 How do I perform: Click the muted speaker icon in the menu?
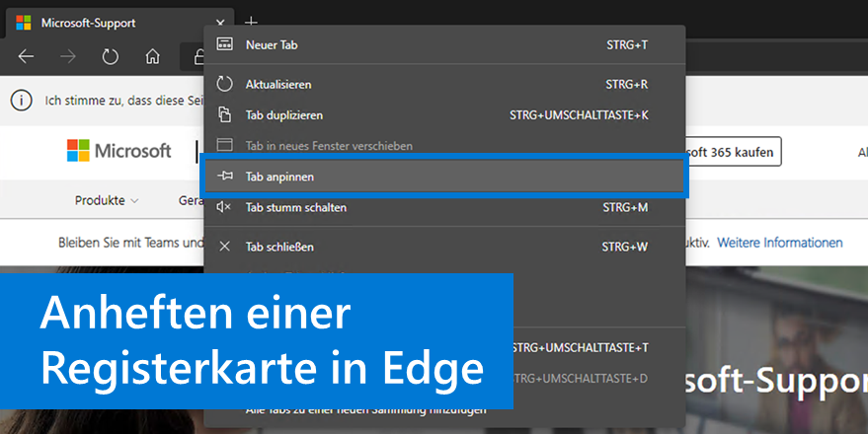pos(223,207)
